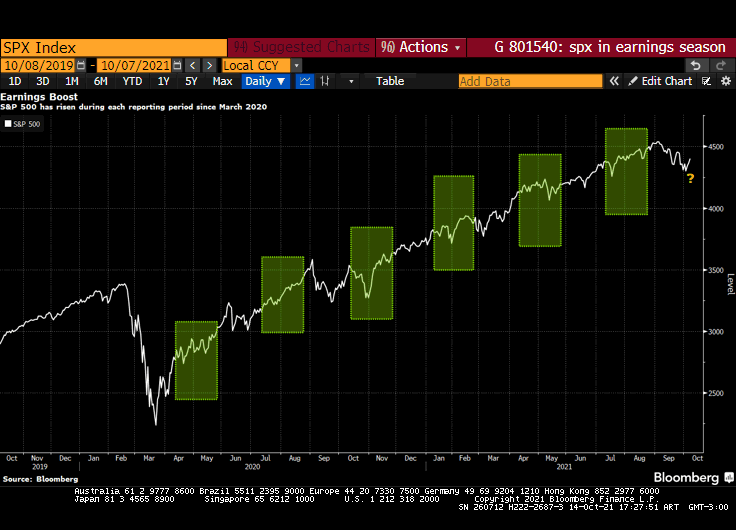Open chart settings gear icon

[x=726, y=81]
